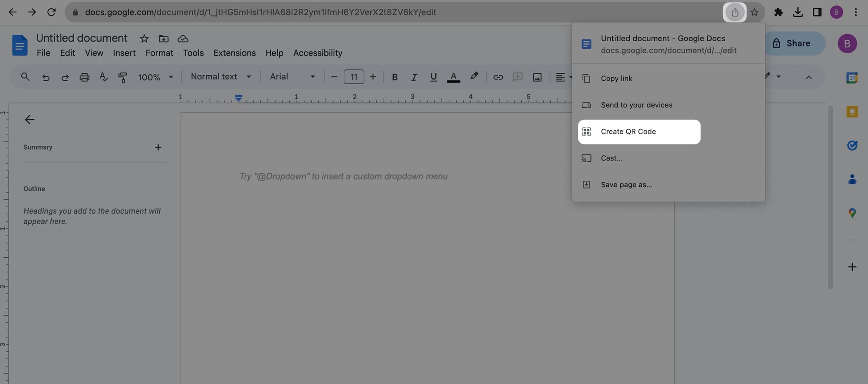Open the Arial font dropdown
Image resolution: width=868 pixels, height=384 pixels.
(293, 77)
